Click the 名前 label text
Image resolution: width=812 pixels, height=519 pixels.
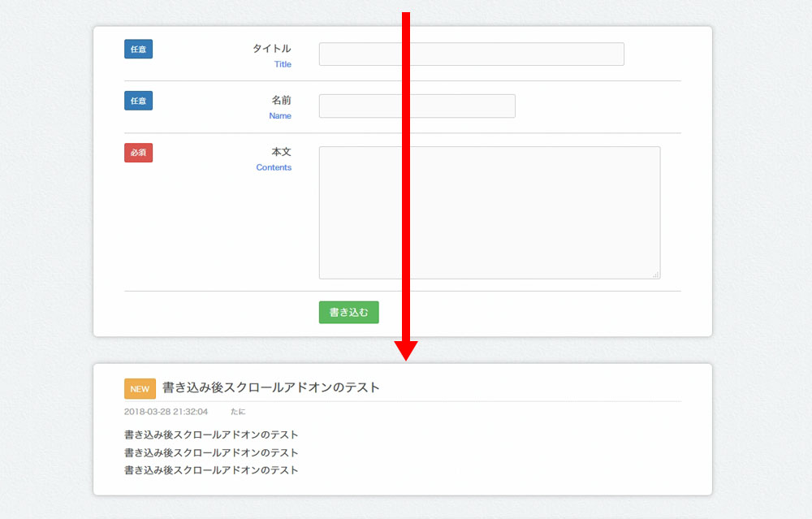(x=281, y=100)
